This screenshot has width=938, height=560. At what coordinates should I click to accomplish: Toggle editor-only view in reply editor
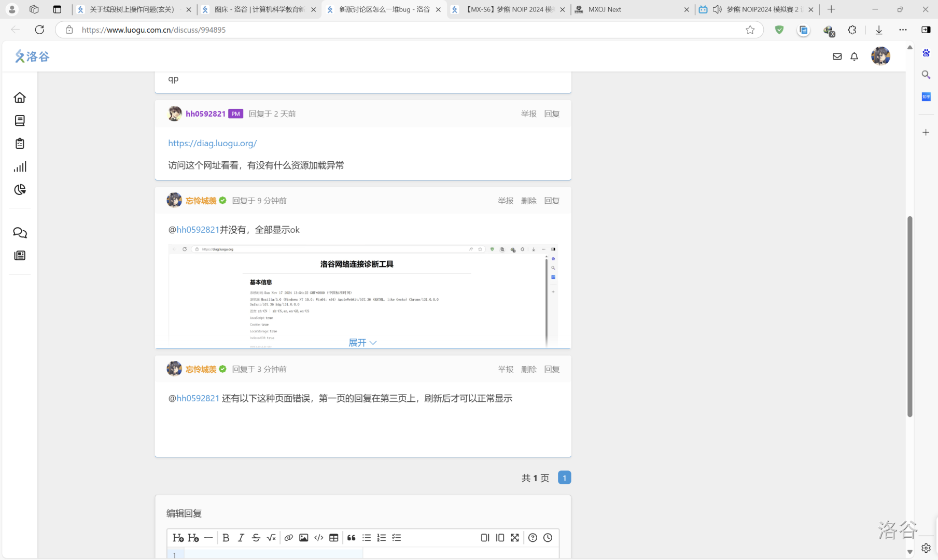485,538
